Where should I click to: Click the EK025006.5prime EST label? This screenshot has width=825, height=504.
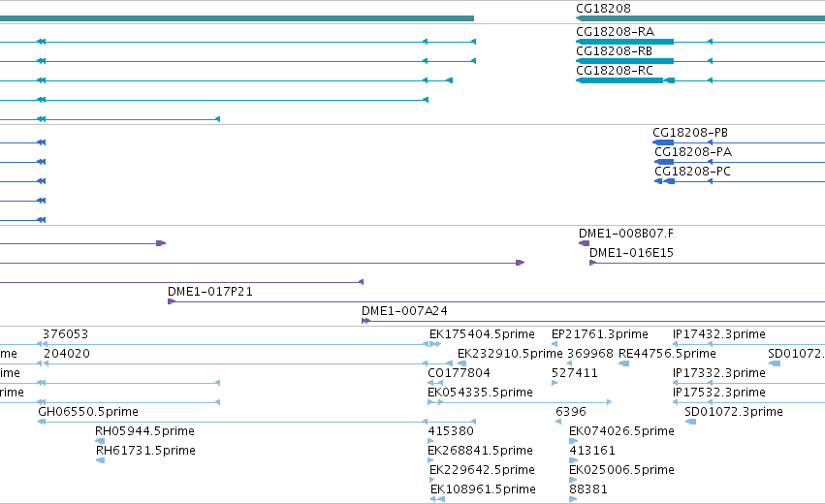(x=621, y=470)
